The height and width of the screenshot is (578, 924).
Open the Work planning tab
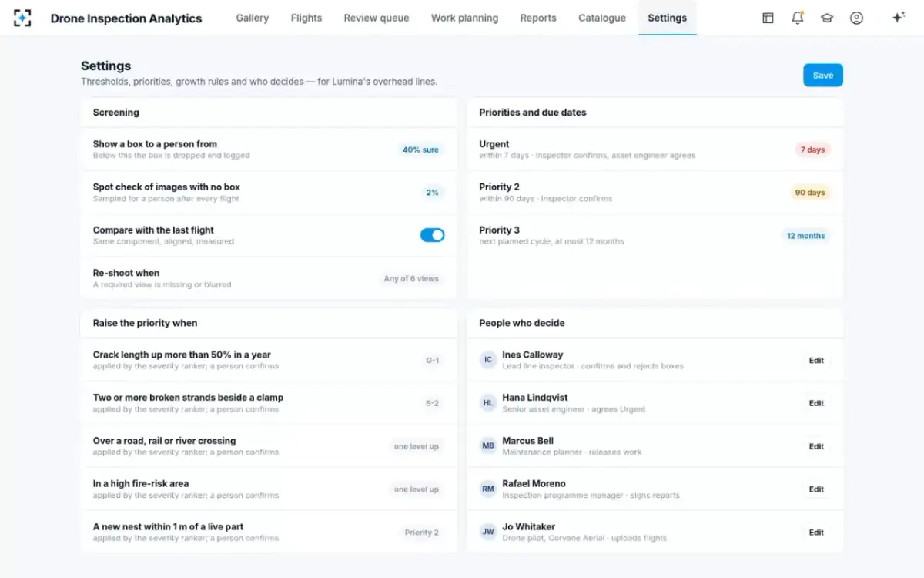[x=464, y=18]
